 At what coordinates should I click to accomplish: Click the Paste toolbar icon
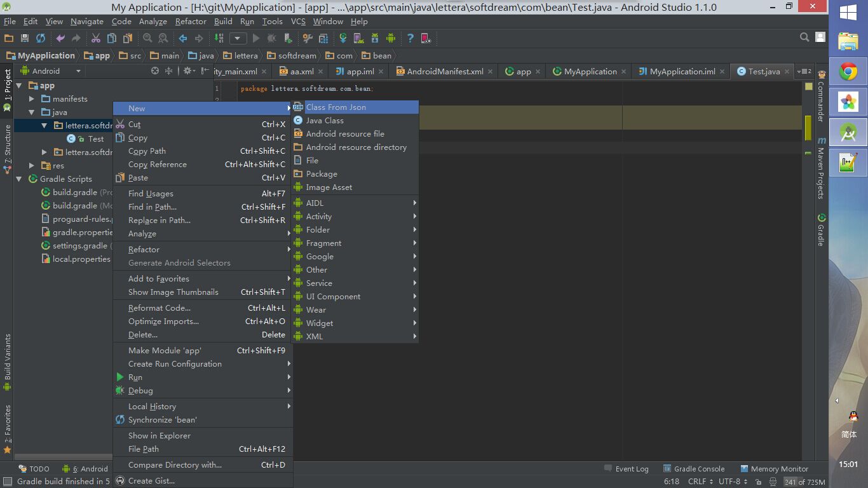click(x=128, y=38)
